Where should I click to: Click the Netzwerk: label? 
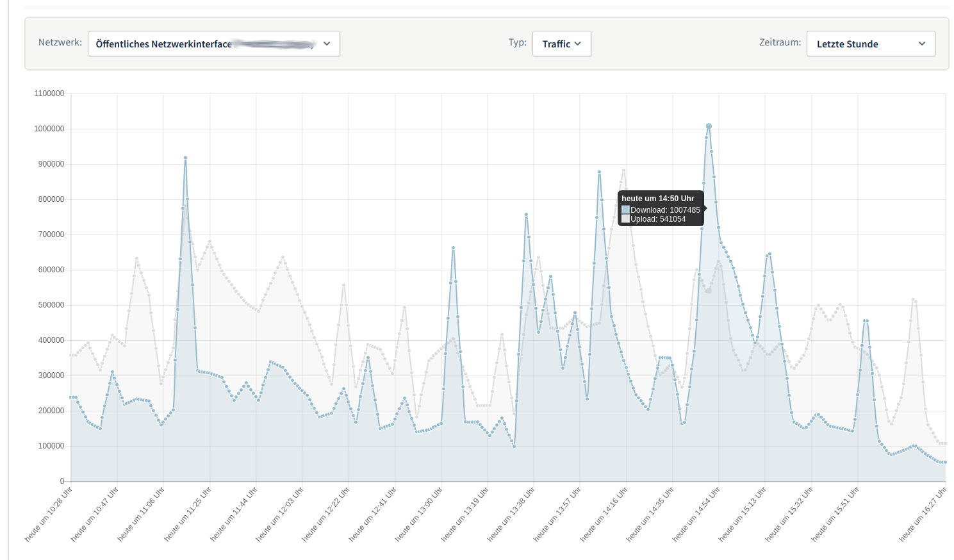pyautogui.click(x=60, y=42)
